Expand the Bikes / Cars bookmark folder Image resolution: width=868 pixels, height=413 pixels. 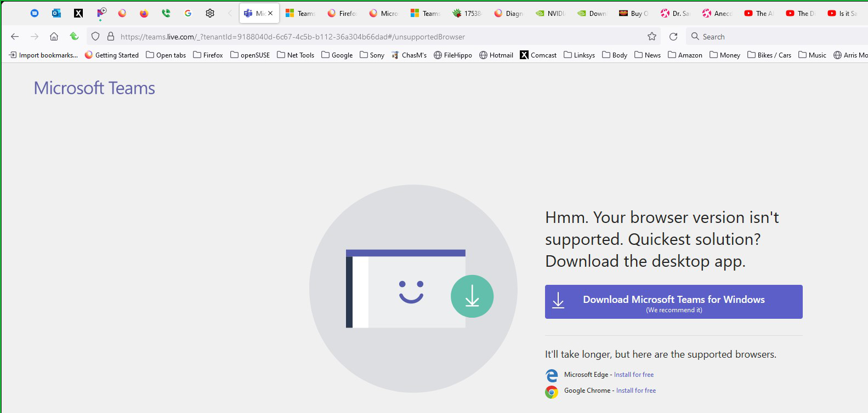(x=769, y=55)
